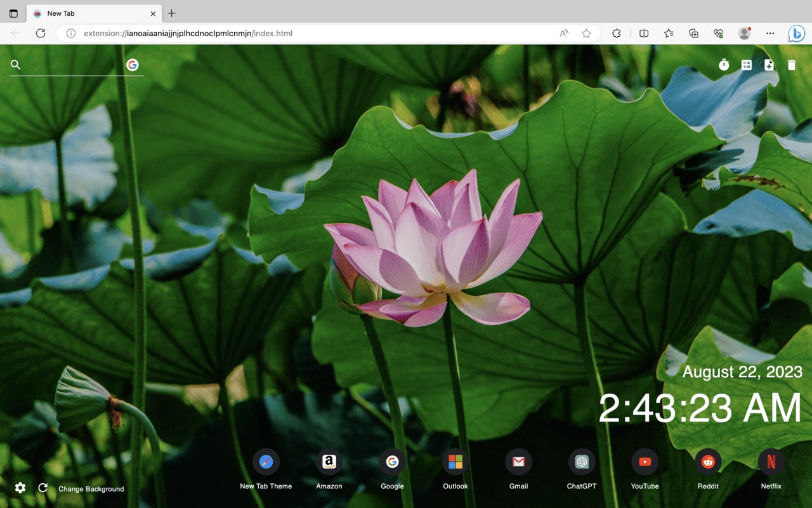This screenshot has width=812, height=508.
Task: Switch search engine via the Google logo
Action: click(x=133, y=65)
